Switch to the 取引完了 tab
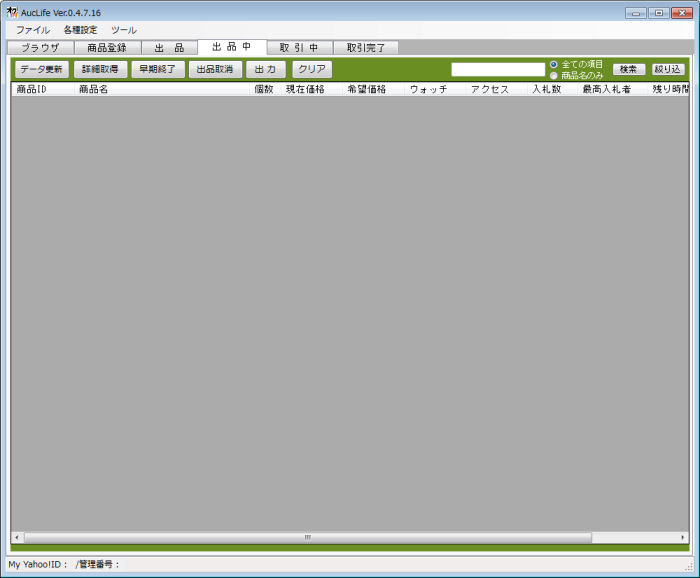The width and height of the screenshot is (700, 578). click(366, 48)
